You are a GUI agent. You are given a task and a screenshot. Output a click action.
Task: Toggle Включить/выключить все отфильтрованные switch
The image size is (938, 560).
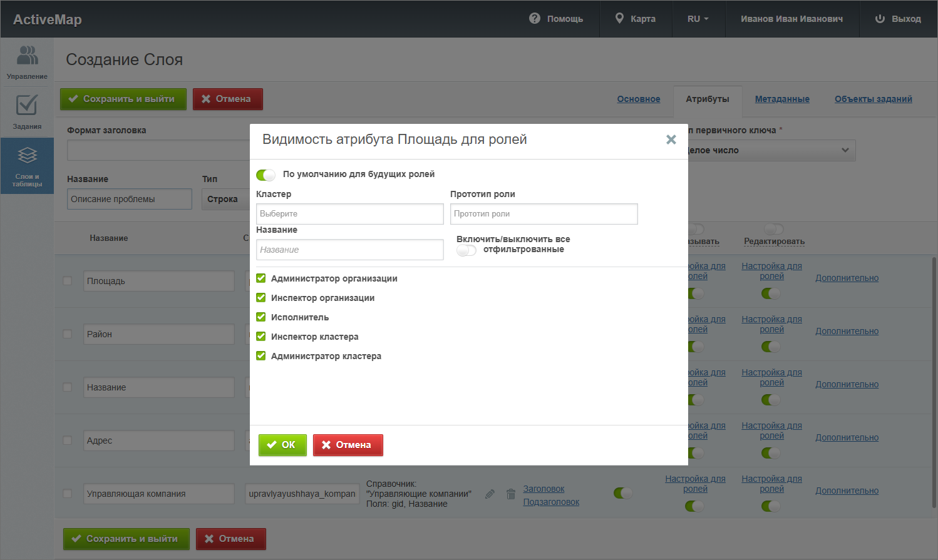point(466,250)
